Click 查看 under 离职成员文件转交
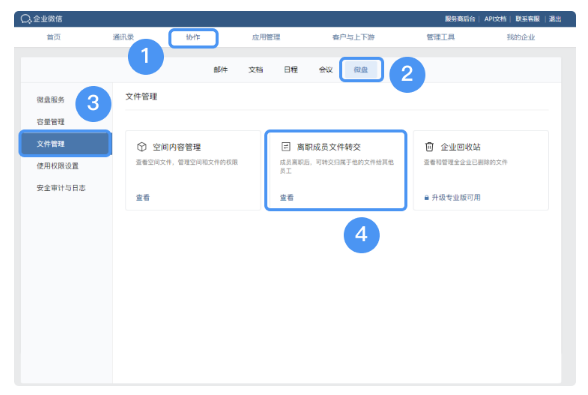588x395 pixels. click(x=286, y=198)
